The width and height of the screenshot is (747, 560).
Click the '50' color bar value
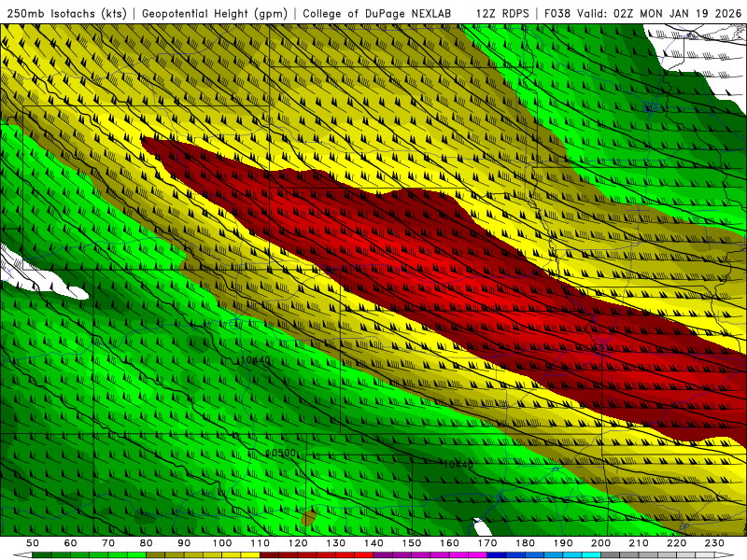point(33,543)
